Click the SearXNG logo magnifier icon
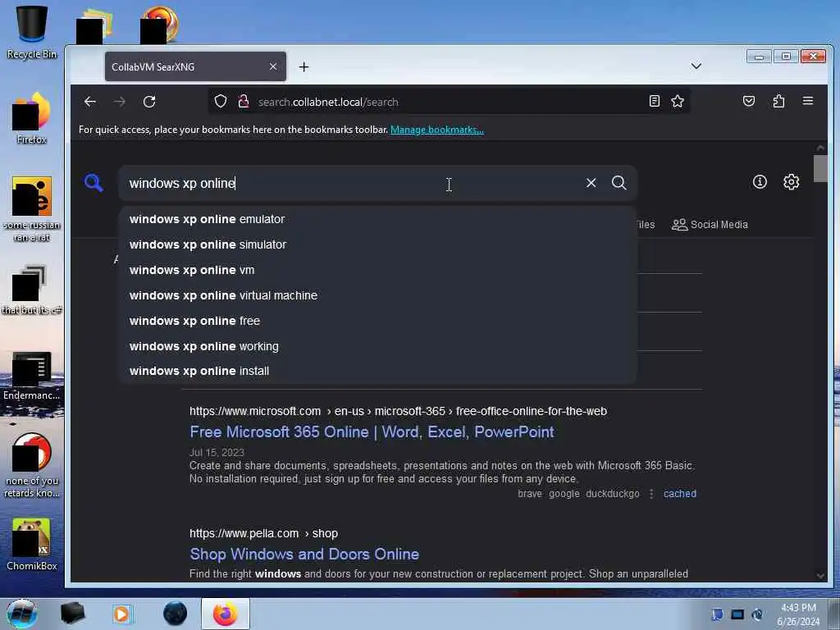This screenshot has height=630, width=840. coord(94,183)
